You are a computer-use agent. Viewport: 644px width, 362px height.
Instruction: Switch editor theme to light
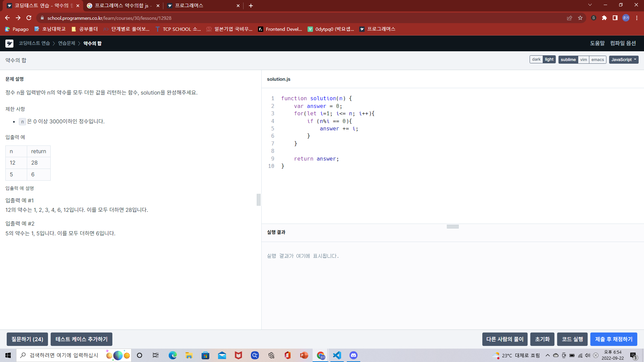tap(549, 59)
